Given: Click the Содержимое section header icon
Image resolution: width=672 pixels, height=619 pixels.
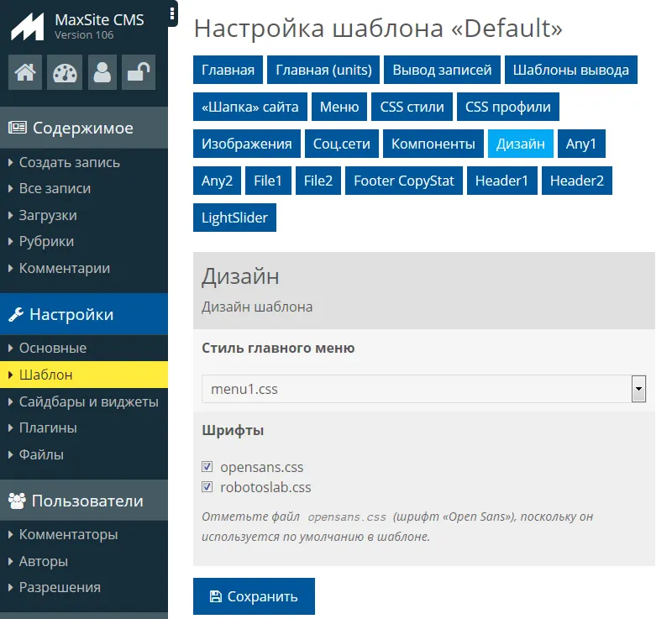Looking at the screenshot, I should click(x=18, y=129).
